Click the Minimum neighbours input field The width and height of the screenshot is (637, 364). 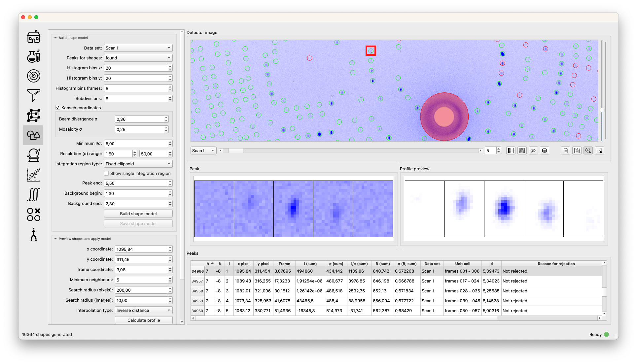click(141, 280)
